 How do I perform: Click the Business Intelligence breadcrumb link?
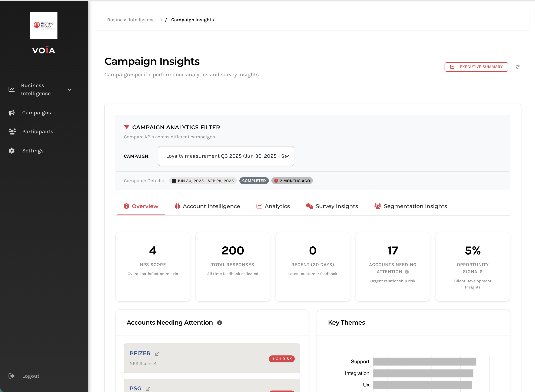pos(131,20)
